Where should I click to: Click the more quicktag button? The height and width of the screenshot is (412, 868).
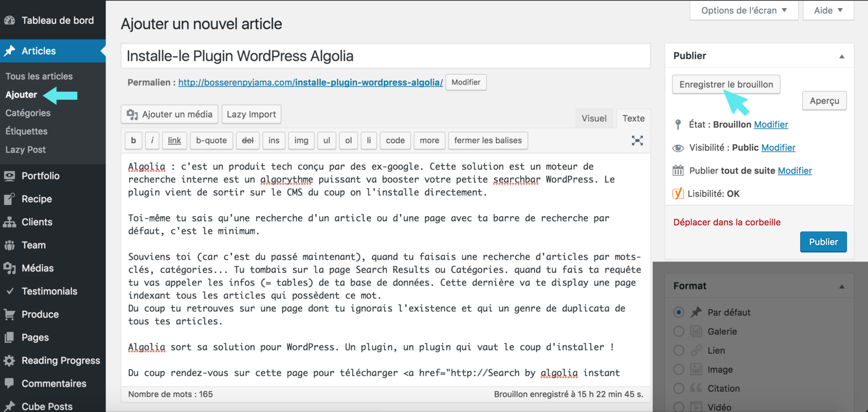point(430,141)
